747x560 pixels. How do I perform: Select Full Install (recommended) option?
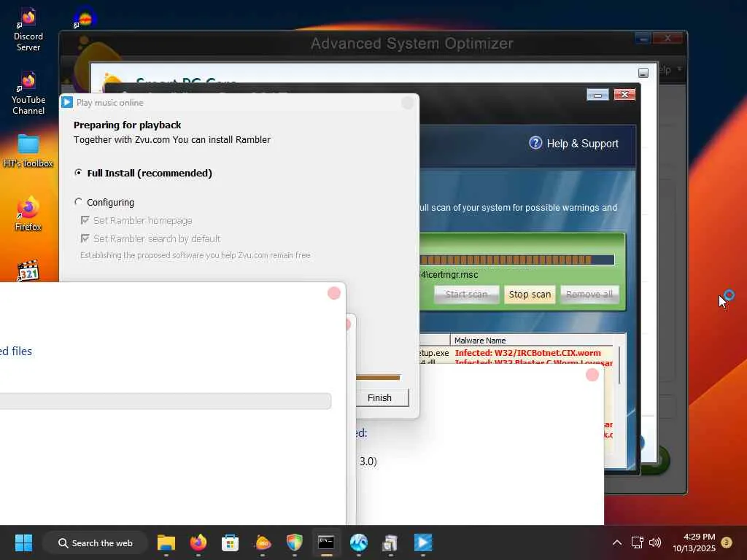coord(78,172)
